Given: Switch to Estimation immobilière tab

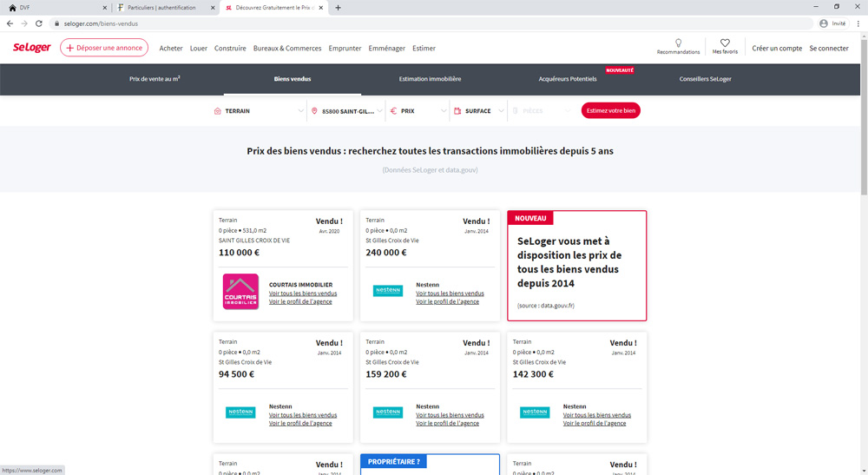Looking at the screenshot, I should (x=431, y=79).
